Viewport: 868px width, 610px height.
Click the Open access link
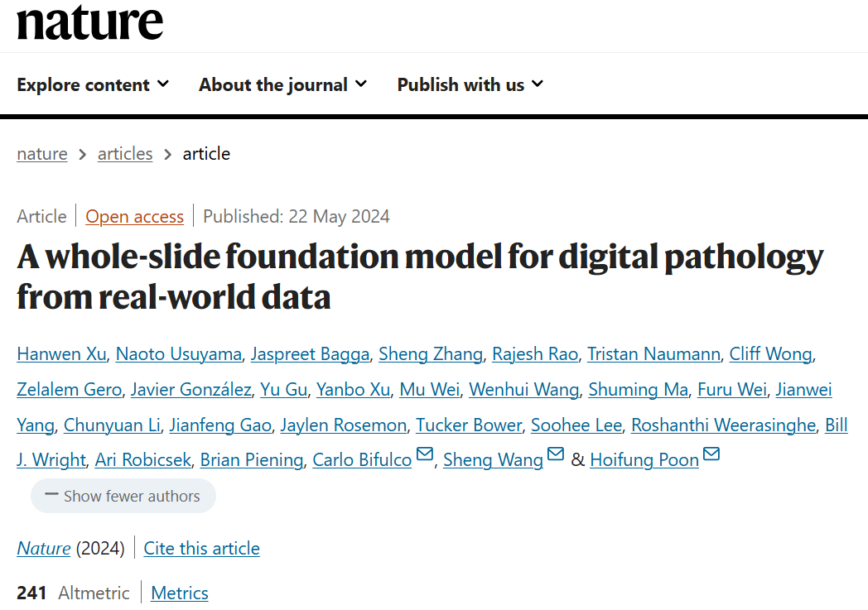point(134,217)
